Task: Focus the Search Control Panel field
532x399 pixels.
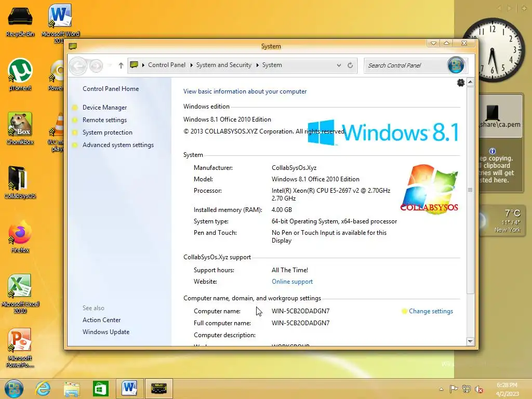Action: tap(405, 65)
